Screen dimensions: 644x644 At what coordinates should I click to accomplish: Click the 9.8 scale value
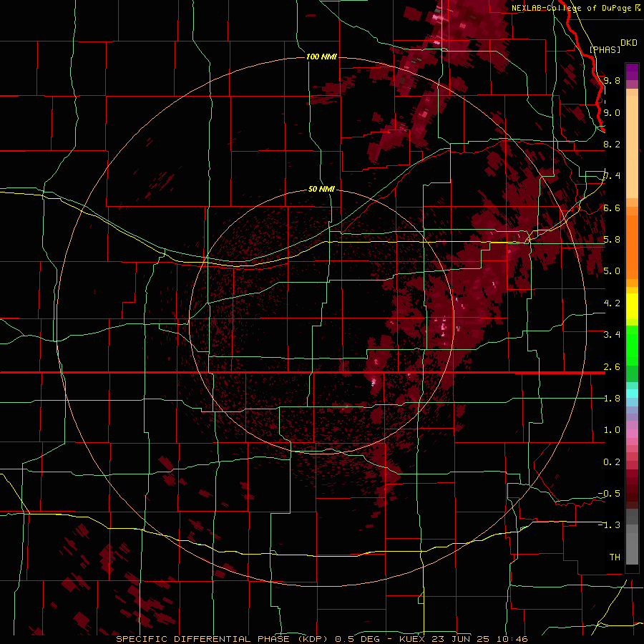(612, 80)
